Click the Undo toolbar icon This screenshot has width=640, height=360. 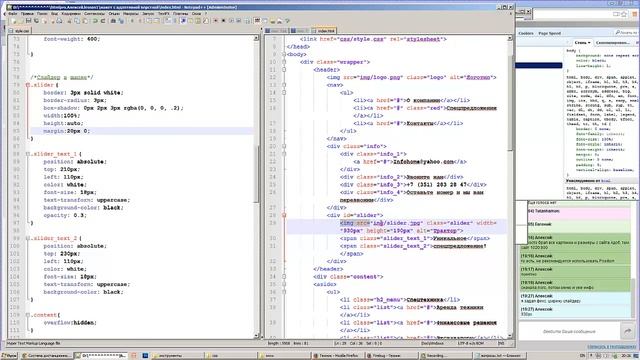(x=96, y=20)
